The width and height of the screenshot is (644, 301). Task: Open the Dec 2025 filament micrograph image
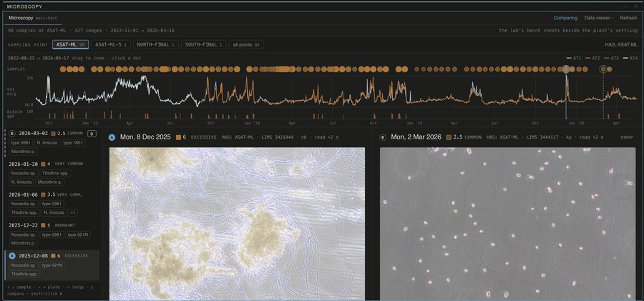(237, 224)
